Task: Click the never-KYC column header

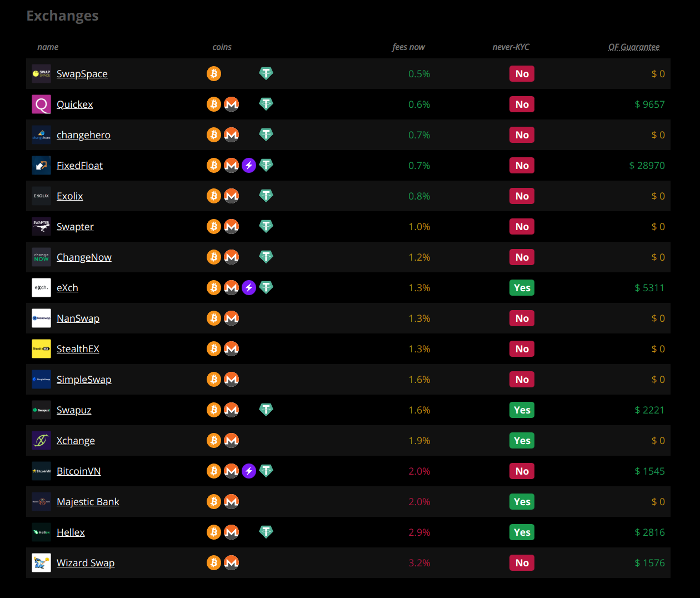Action: pos(511,47)
